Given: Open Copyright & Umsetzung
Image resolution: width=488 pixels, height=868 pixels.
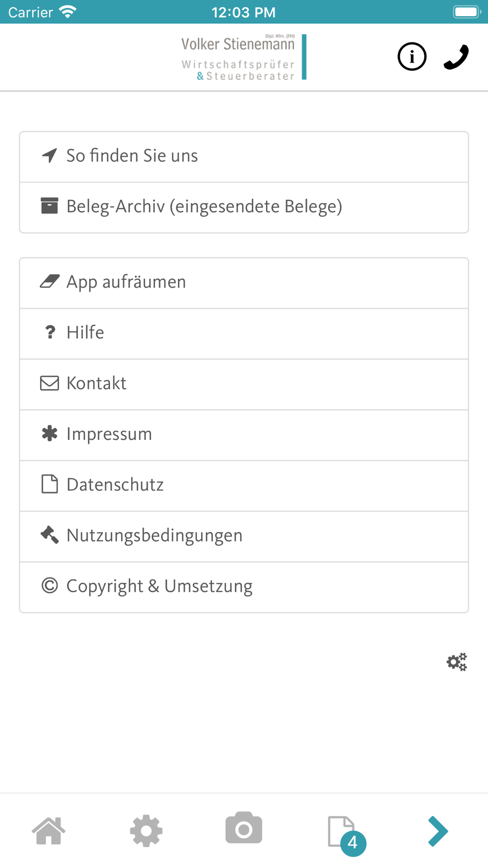Looking at the screenshot, I should coord(244,587).
